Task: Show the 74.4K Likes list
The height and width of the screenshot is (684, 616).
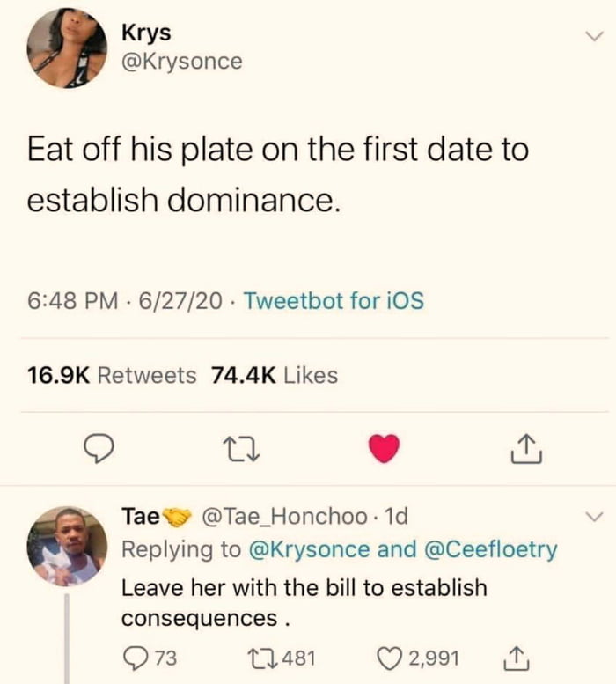Action: tap(275, 375)
